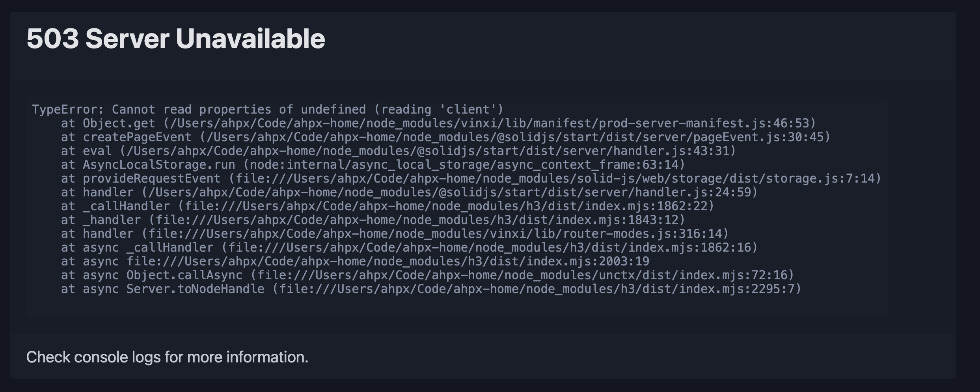Screen dimensions: 980x392
Task: Click the index.mjs:2003:19 file reference
Action: 587,261
